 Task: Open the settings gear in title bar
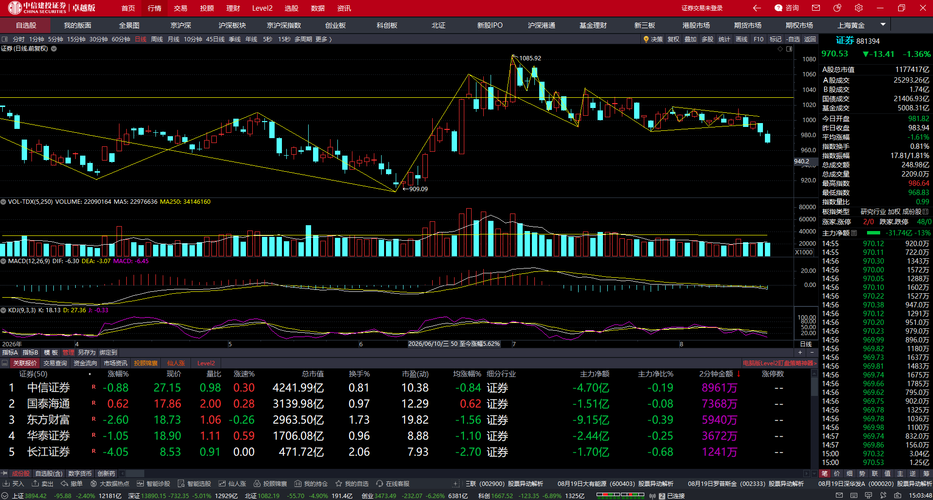point(858,8)
